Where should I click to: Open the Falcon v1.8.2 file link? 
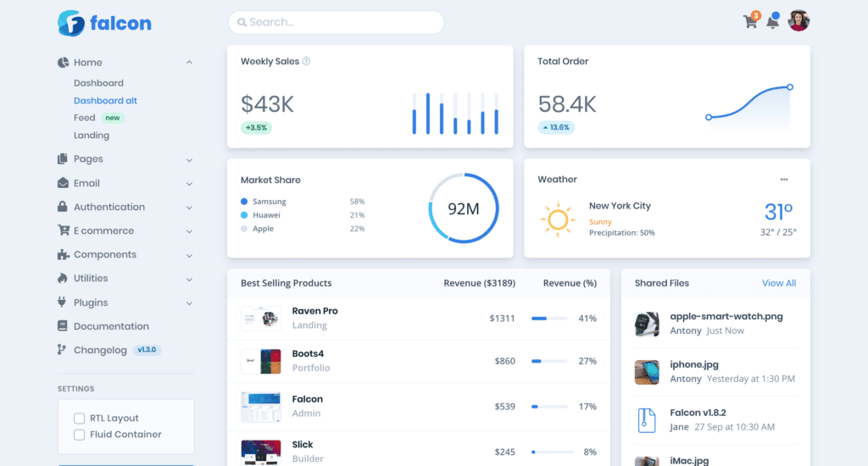tap(698, 413)
